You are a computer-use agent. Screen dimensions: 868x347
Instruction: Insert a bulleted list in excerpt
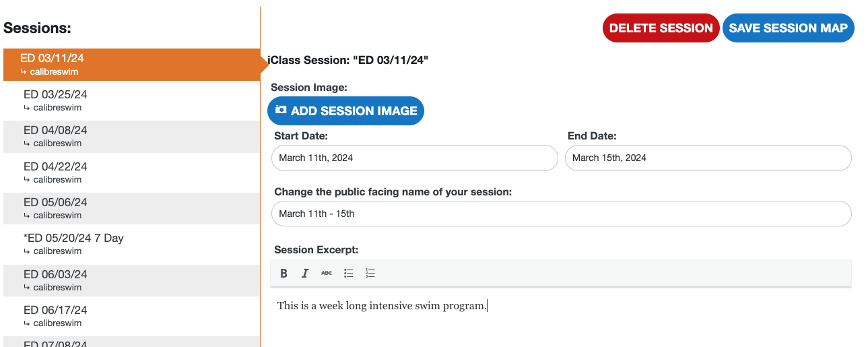pyautogui.click(x=349, y=273)
